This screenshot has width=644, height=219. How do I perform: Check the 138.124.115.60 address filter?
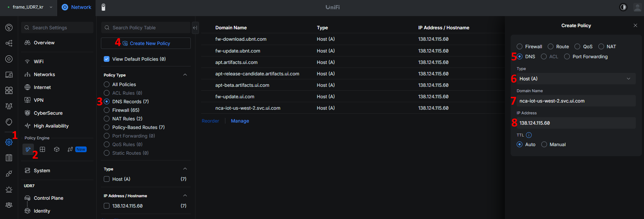[107, 206]
